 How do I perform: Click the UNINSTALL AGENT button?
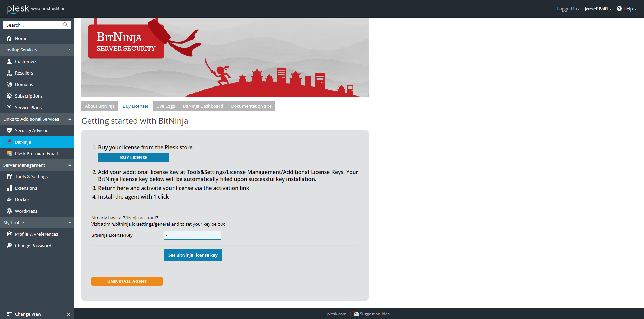(127, 281)
